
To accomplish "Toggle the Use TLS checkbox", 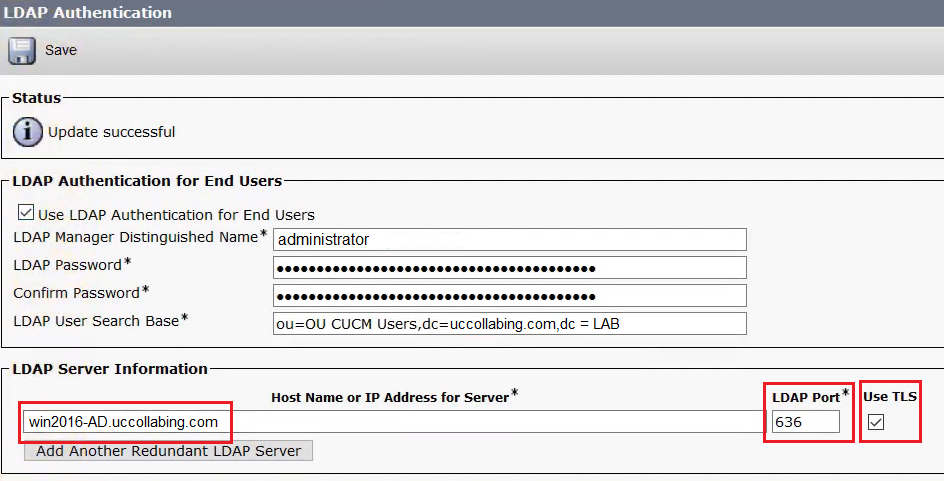I will (876, 422).
